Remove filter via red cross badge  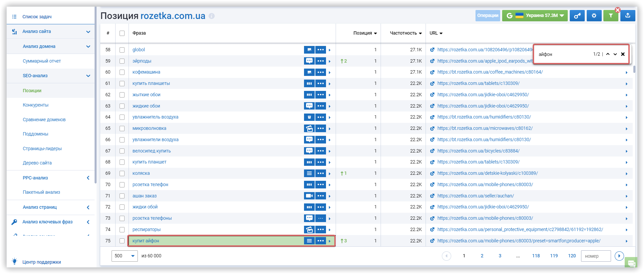[x=618, y=10]
